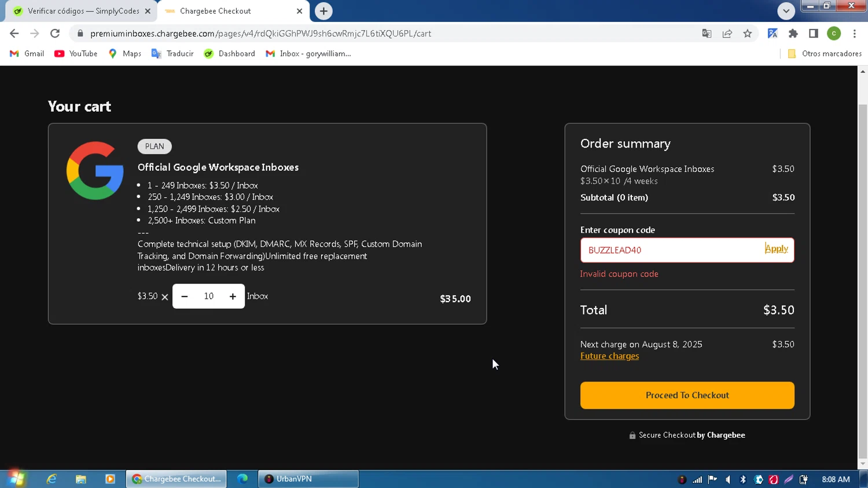The height and width of the screenshot is (488, 868).
Task: Expand the tab search chevron
Action: coord(786,11)
